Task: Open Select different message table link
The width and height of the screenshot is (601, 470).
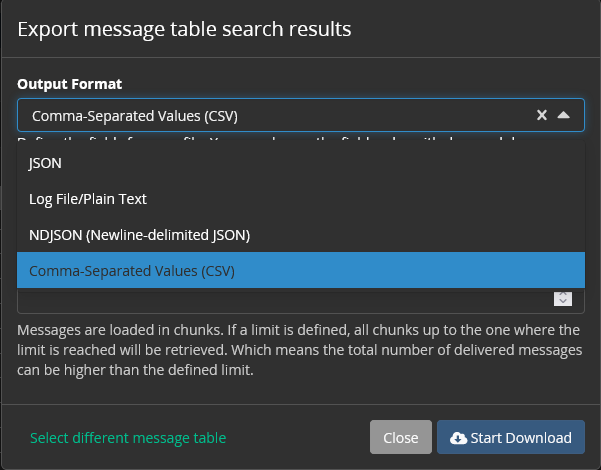Action: point(128,438)
